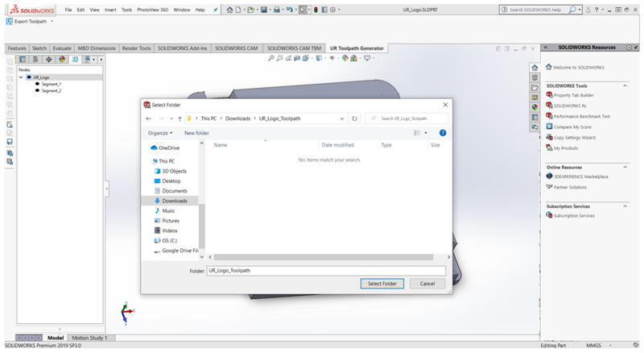Open DimXpertManager crosshair tab icon

[49, 60]
